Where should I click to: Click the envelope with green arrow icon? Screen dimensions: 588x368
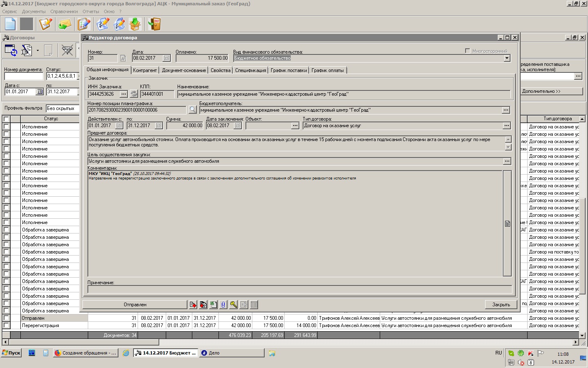pyautogui.click(x=65, y=24)
